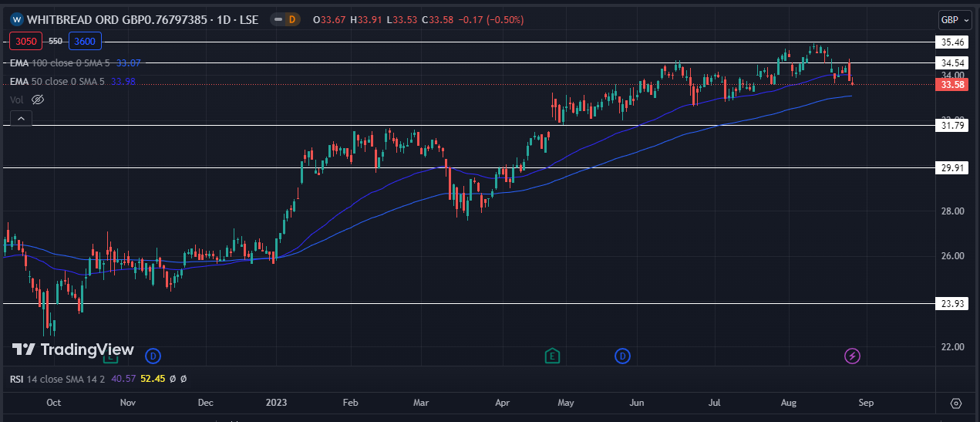Screen dimensions: 980x422
Task: Click the 34.54 horizontal line price label
Action: tap(953, 62)
